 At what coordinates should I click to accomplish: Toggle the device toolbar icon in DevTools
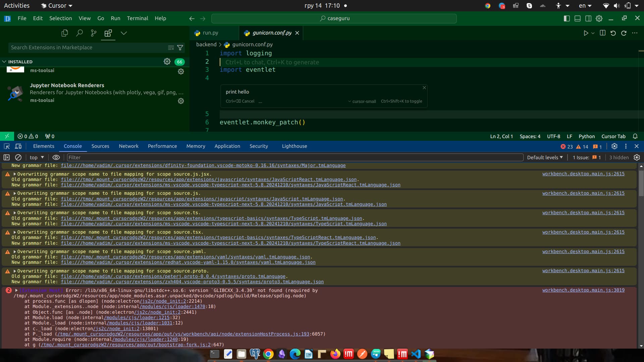point(18,146)
